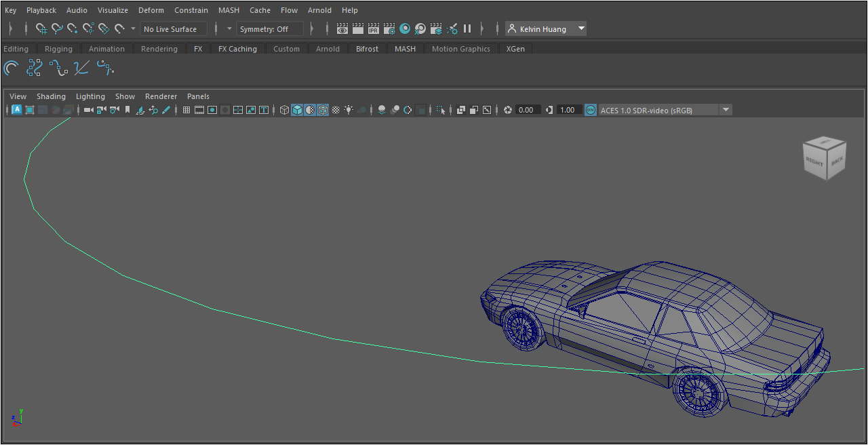
Task: Open the Kelvin Huang account dropdown
Action: [581, 29]
